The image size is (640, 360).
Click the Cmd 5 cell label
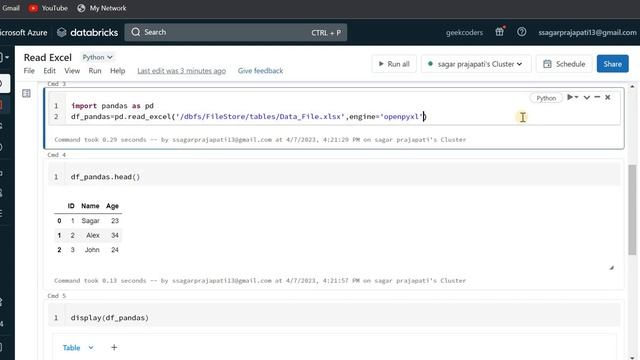pyautogui.click(x=56, y=296)
